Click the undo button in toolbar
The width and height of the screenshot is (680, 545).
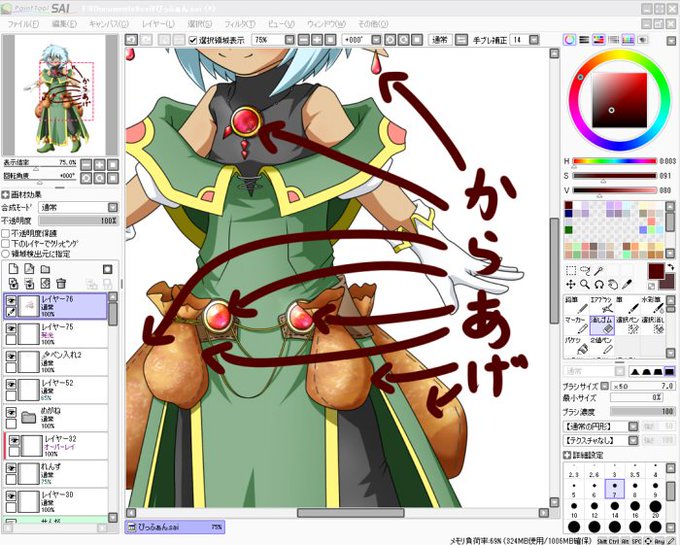[131, 40]
